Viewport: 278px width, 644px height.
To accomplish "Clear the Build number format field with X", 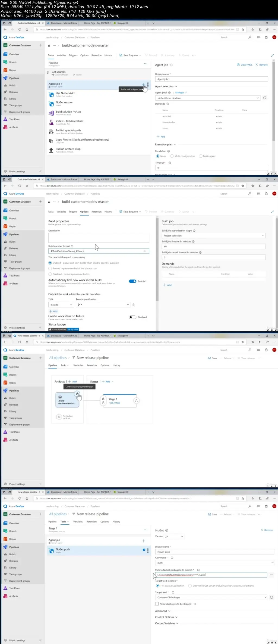I will (x=145, y=251).
